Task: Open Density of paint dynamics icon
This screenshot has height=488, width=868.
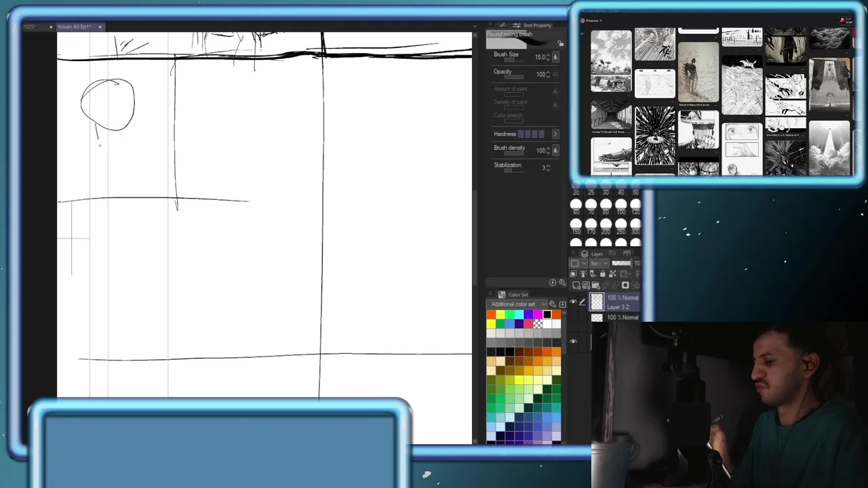Action: tap(555, 104)
